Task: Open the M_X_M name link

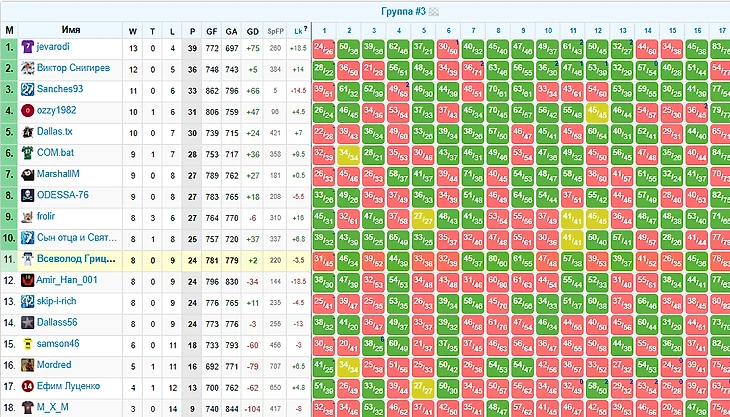Action: 53,407
